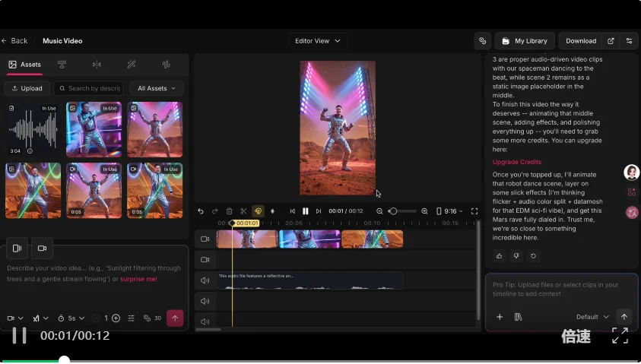641x364 pixels.
Task: Open the magic wand effects panel
Action: pyautogui.click(x=132, y=65)
